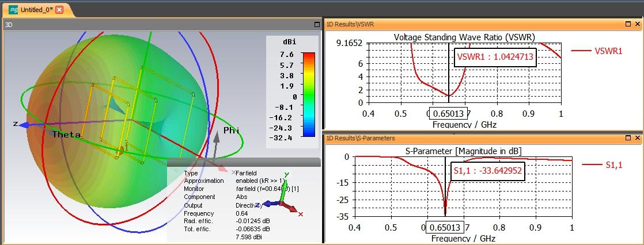Maximize the 3D view panel
The width and height of the screenshot is (644, 245).
[317, 25]
